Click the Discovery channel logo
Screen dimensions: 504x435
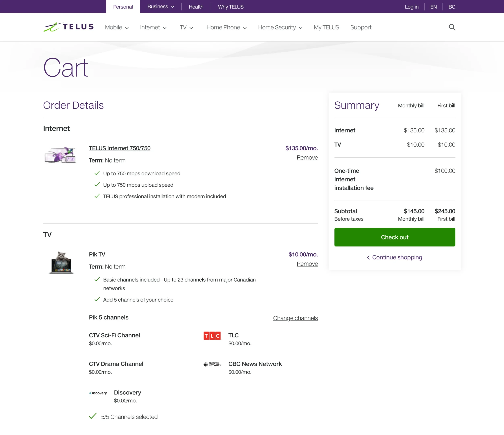click(x=98, y=393)
